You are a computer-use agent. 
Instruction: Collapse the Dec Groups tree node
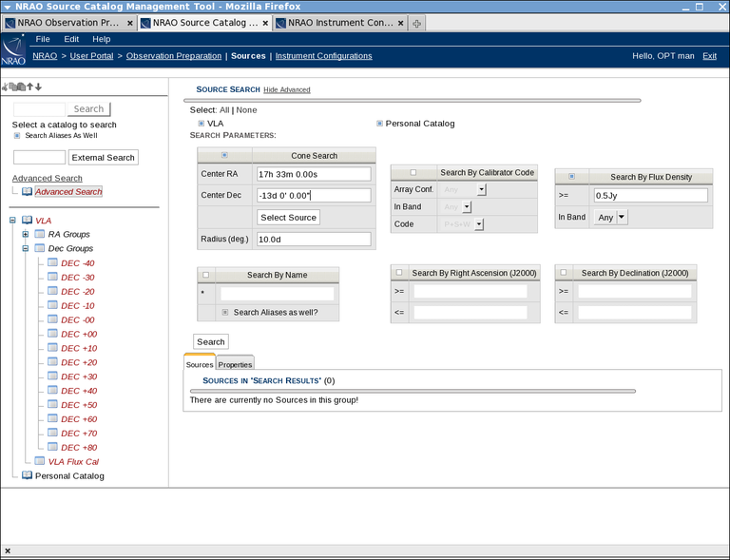coord(26,248)
